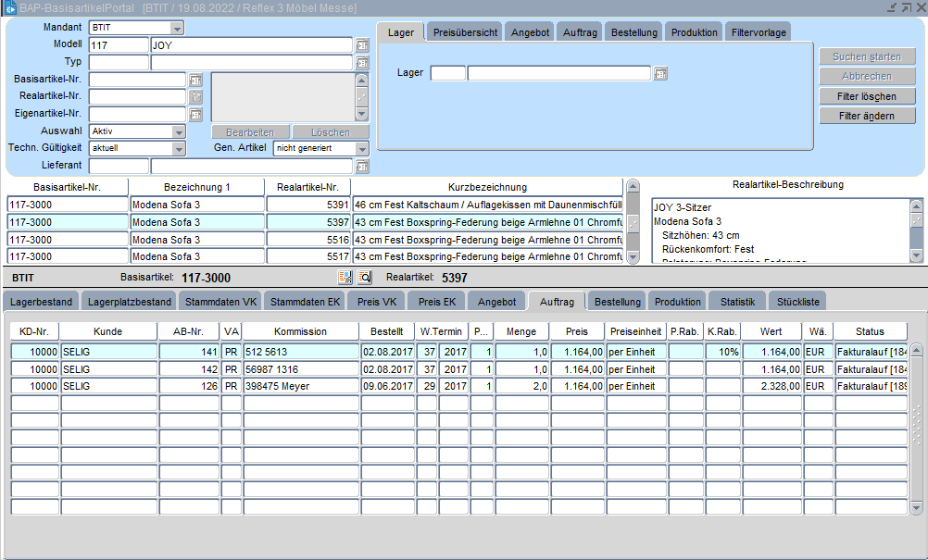Select the Lagerbestand tab

(42, 302)
